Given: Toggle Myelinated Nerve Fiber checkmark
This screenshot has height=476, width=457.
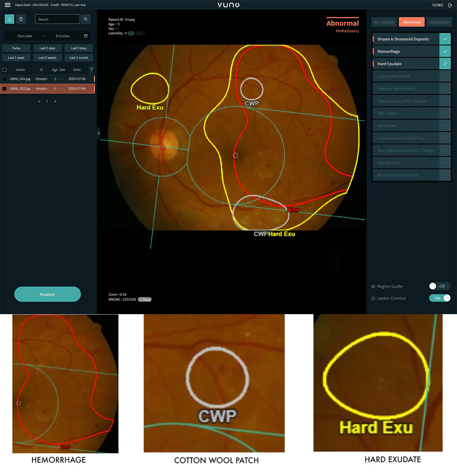Looking at the screenshot, I should coord(445,175).
